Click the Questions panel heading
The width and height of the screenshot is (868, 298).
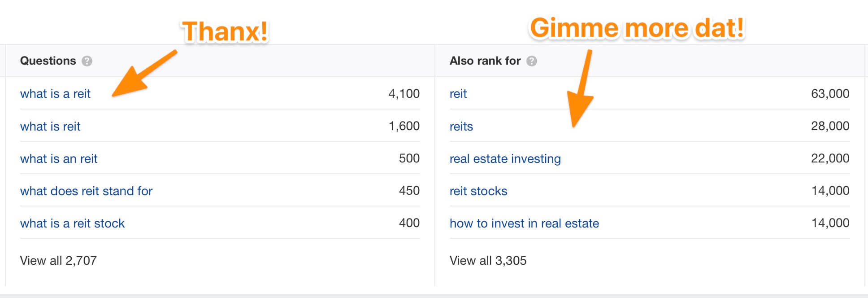(x=48, y=61)
